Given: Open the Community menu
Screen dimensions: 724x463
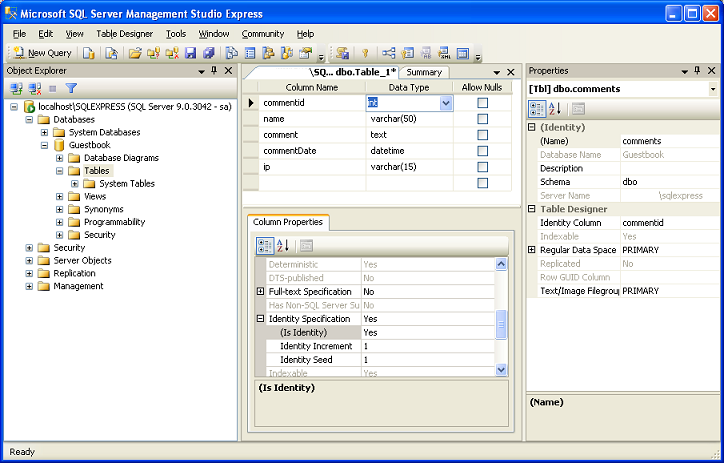Looking at the screenshot, I should pyautogui.click(x=263, y=34).
